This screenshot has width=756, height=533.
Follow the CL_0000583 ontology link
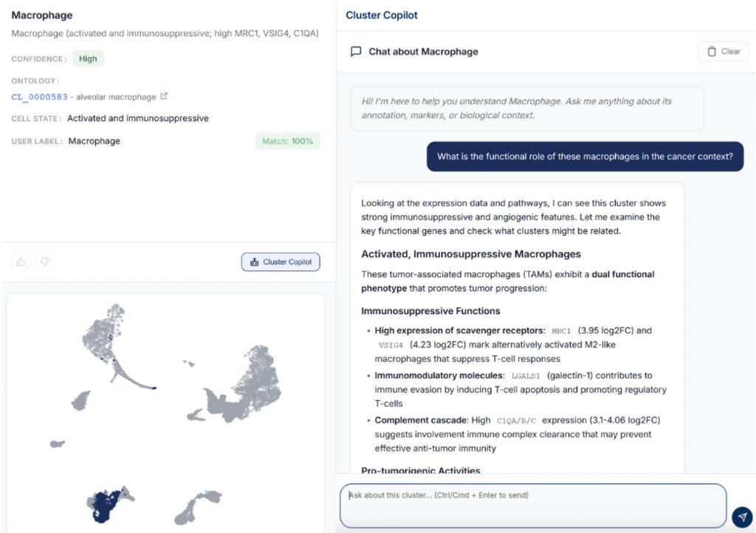coord(39,97)
